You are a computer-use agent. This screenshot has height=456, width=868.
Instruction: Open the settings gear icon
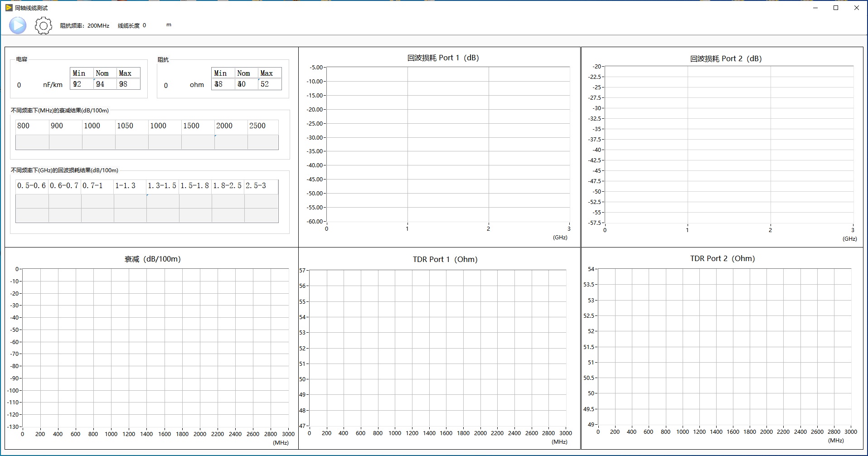44,26
